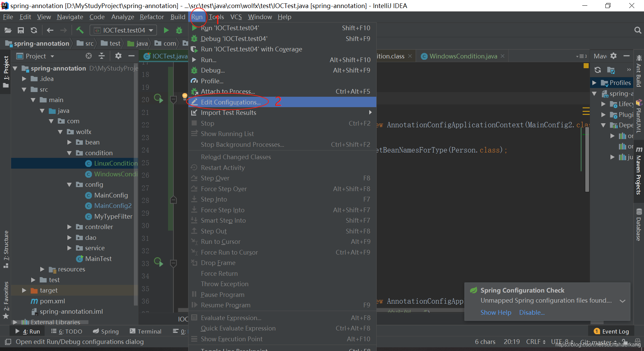Select Attach to Process menu item
Image resolution: width=644 pixels, height=351 pixels.
click(282, 91)
